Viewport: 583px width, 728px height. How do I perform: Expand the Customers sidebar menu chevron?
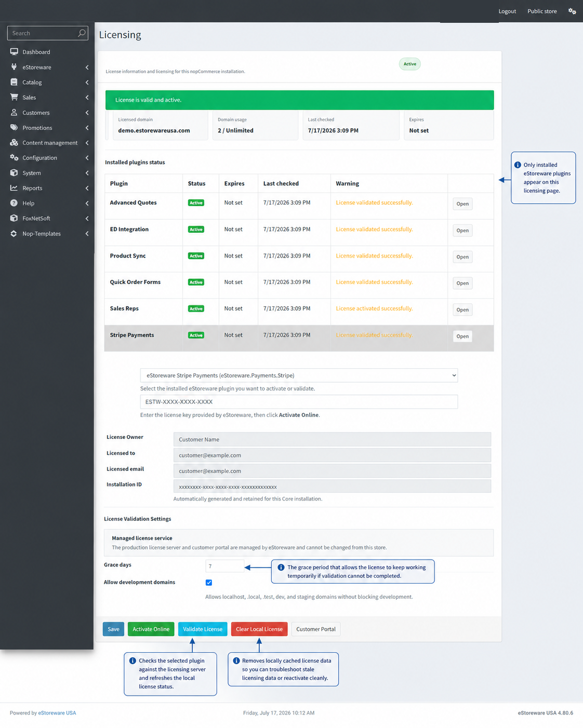[87, 113]
